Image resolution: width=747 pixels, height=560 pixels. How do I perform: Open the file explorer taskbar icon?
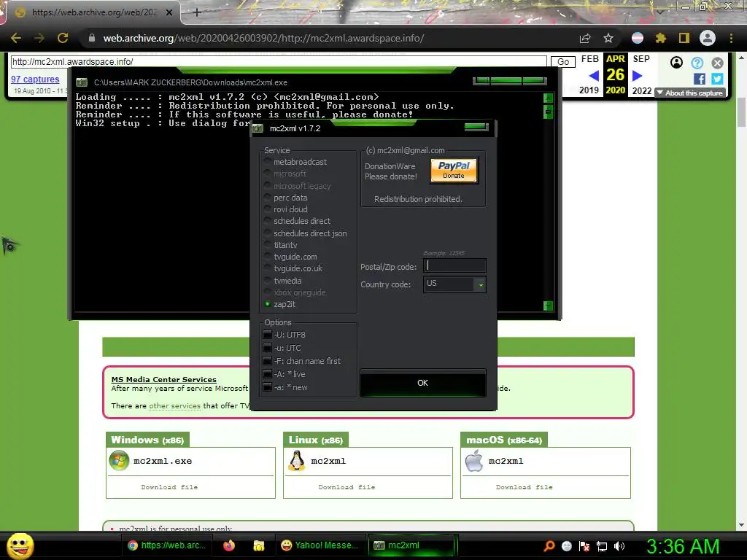(x=259, y=545)
